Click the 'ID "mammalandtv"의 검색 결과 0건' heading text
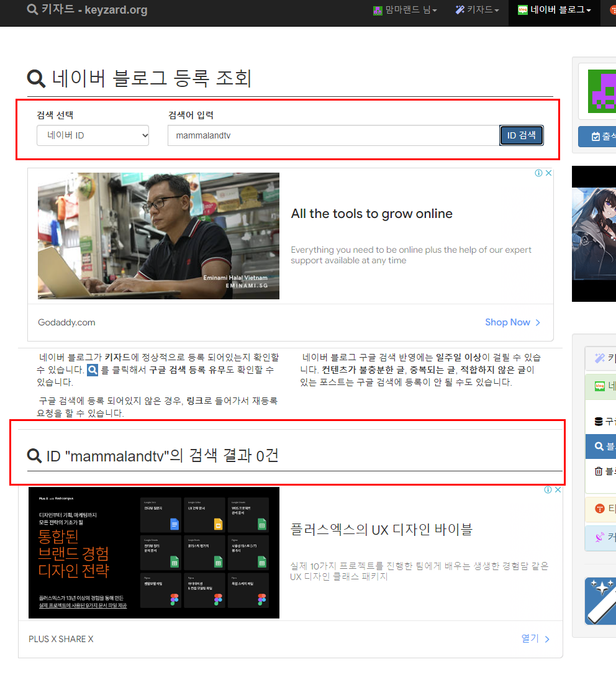 tap(162, 456)
